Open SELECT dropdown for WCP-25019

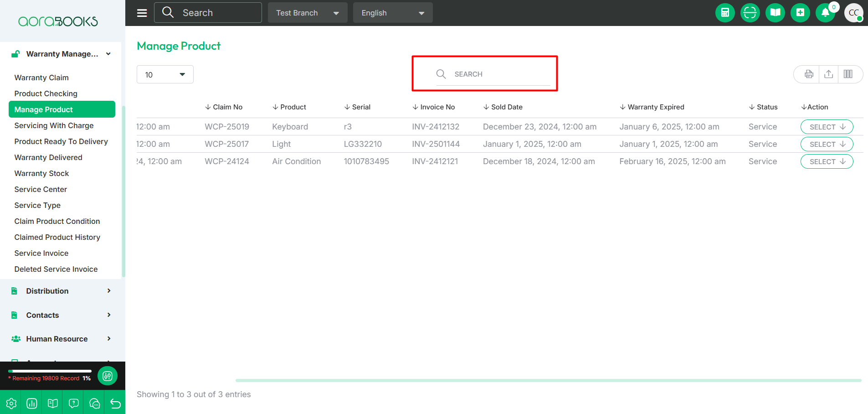coord(827,127)
